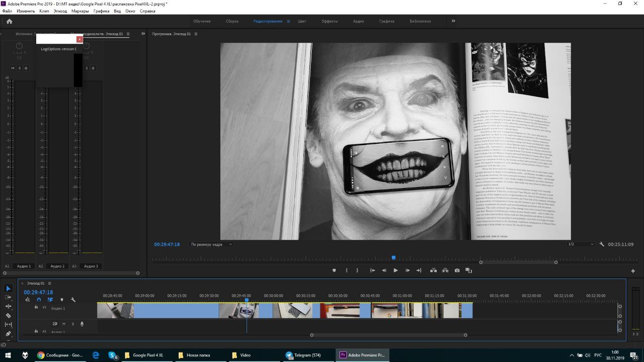Add a marker in the timeline
Viewport: 644px width, 362px height.
[62, 300]
